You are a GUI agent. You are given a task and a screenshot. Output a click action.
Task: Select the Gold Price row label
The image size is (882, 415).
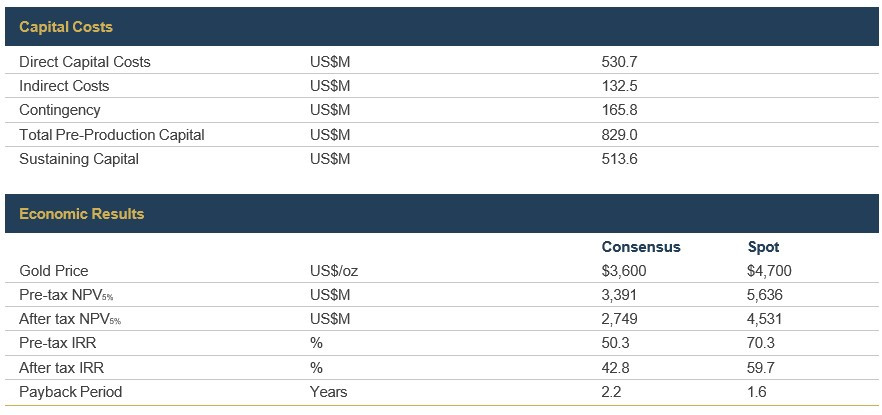tap(54, 271)
